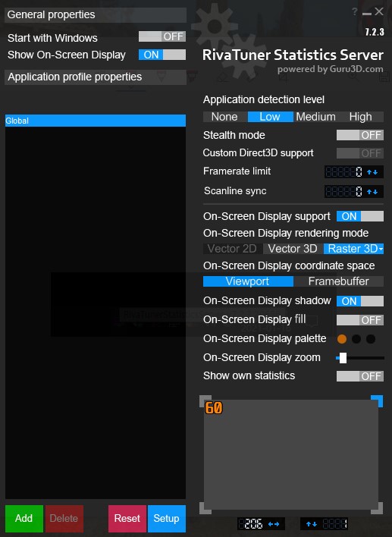Toggle Stealth mode switch
Screen dimensions: 392x537
coord(360,135)
